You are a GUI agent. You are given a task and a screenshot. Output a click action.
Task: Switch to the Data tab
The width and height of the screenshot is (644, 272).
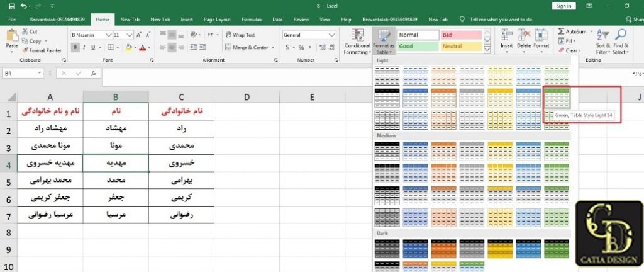pos(277,20)
